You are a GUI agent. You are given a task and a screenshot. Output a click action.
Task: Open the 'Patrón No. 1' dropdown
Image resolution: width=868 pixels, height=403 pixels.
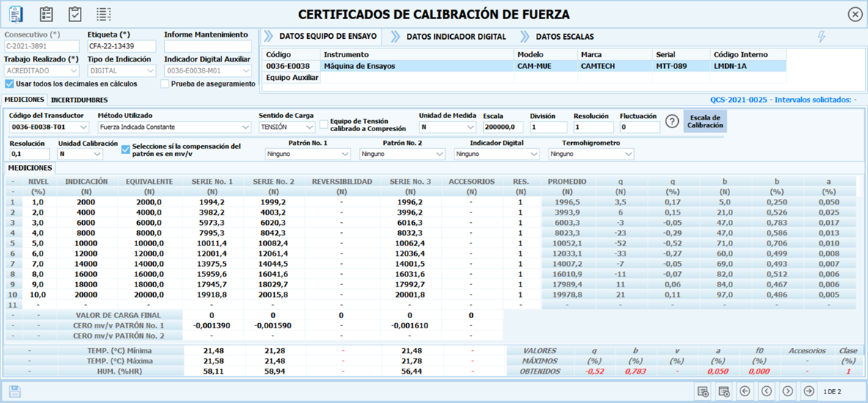(308, 155)
